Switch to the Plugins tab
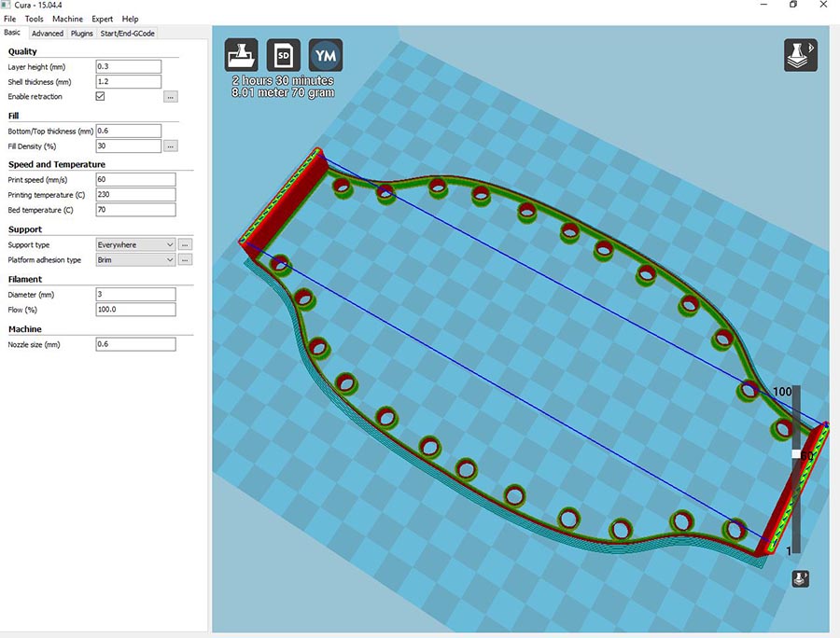Image resolution: width=840 pixels, height=638 pixels. tap(82, 34)
